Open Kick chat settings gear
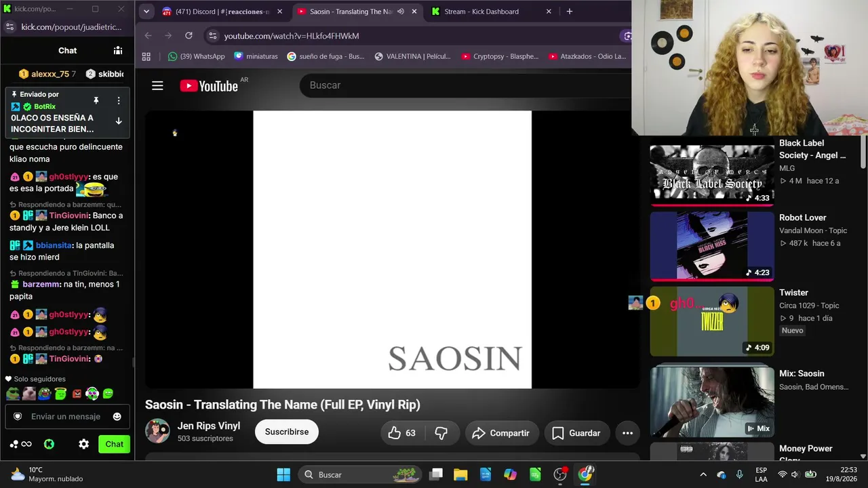868x488 pixels. coord(83,444)
